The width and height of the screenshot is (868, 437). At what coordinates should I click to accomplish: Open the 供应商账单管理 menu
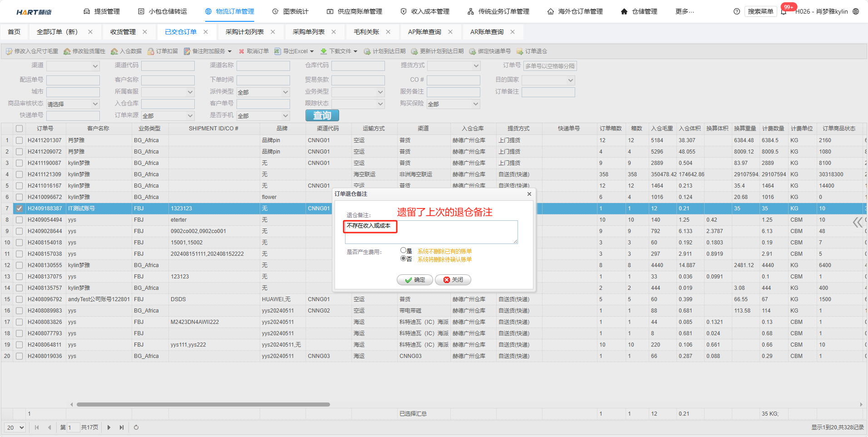pyautogui.click(x=355, y=11)
